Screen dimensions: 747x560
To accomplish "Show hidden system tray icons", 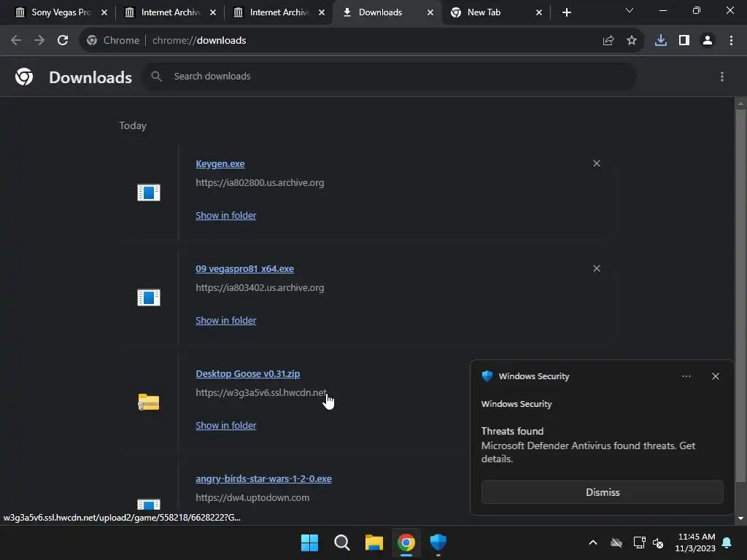I will point(592,542).
